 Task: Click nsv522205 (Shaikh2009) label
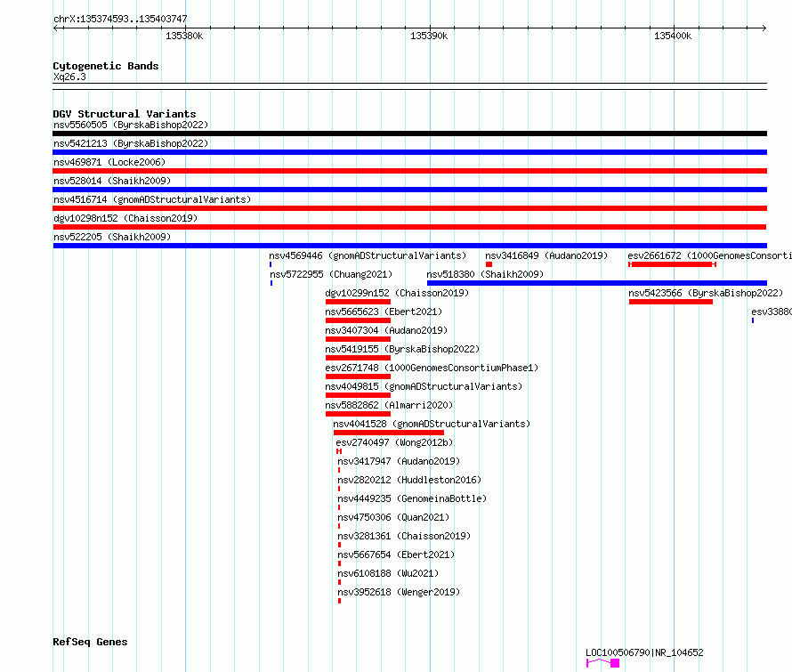point(112,237)
